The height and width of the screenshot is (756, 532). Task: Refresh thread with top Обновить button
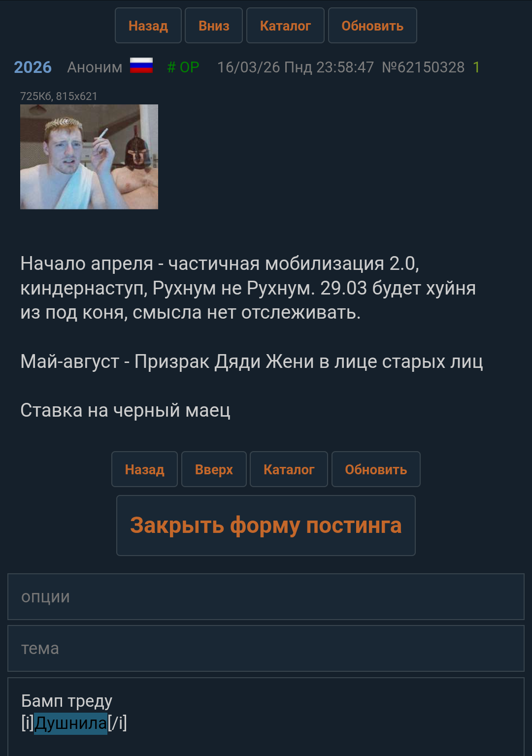coord(372,26)
